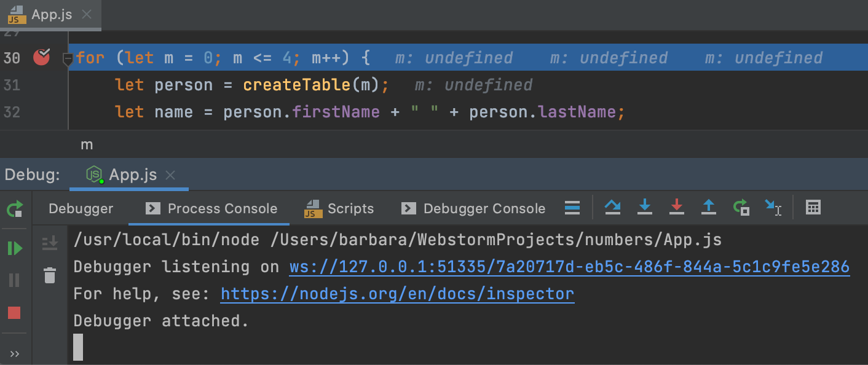Clear console with the trash icon
The height and width of the screenshot is (365, 868).
[50, 275]
